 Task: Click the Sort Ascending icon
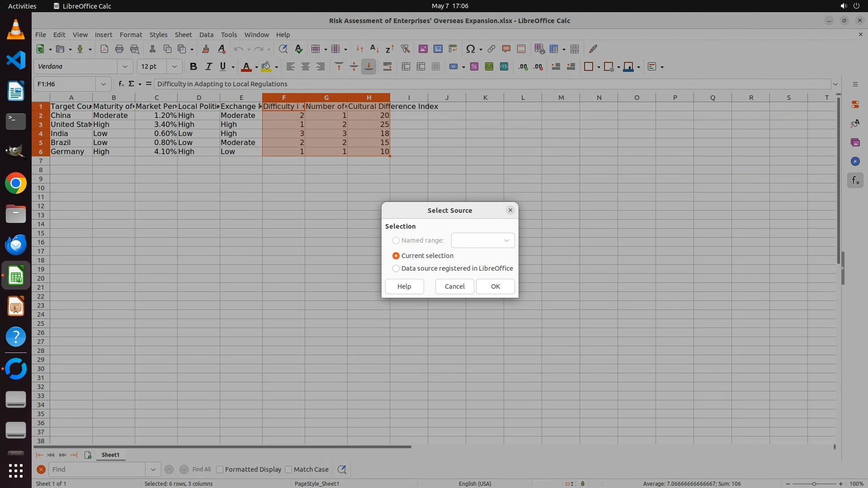pos(374,49)
